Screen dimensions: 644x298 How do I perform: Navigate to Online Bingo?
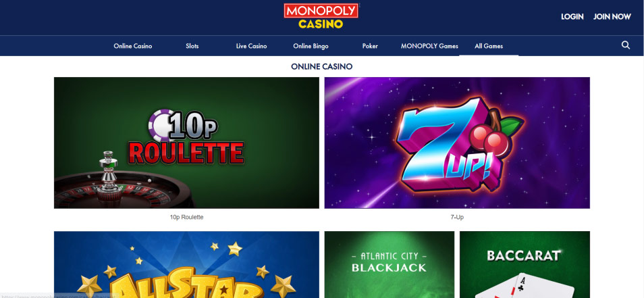point(311,46)
